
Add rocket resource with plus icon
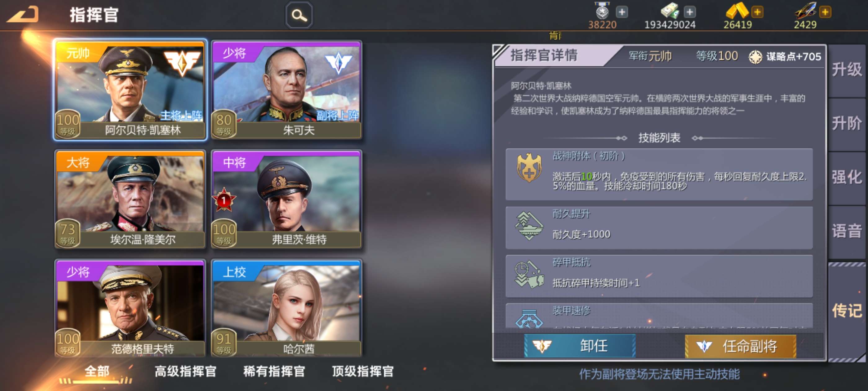[825, 12]
